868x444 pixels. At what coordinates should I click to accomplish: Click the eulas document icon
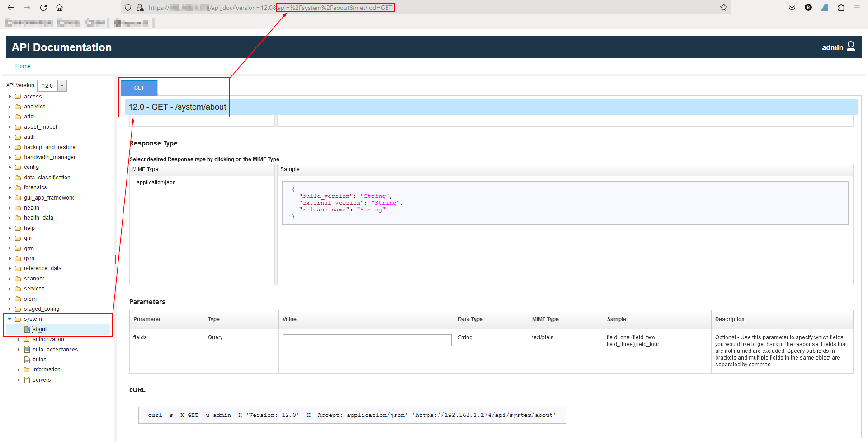click(27, 360)
